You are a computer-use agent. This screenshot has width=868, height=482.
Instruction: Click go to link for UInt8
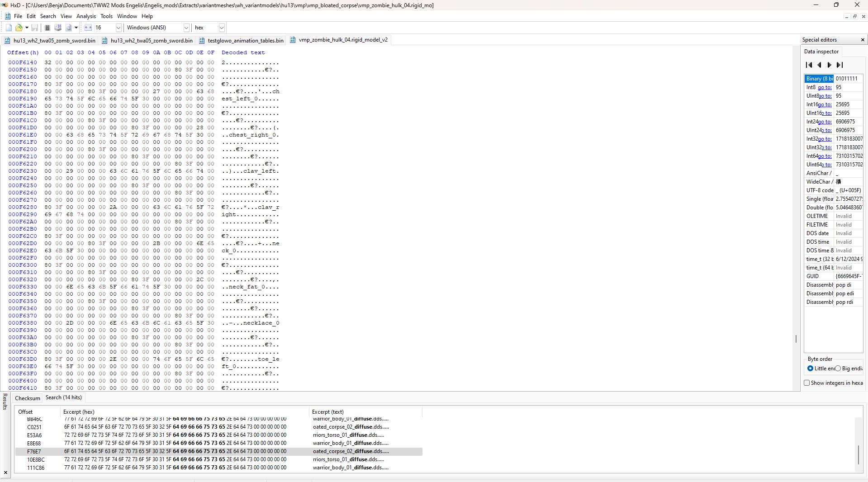tap(825, 96)
